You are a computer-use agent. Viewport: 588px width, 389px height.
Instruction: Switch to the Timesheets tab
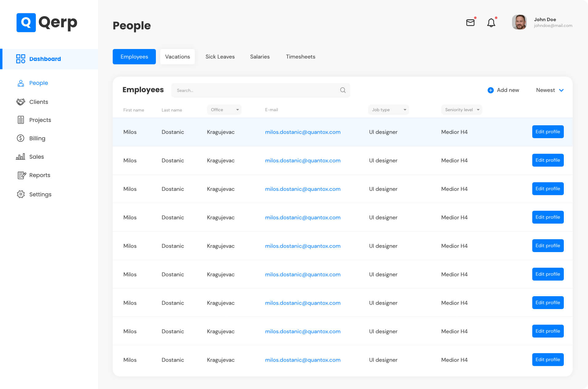[x=300, y=57]
